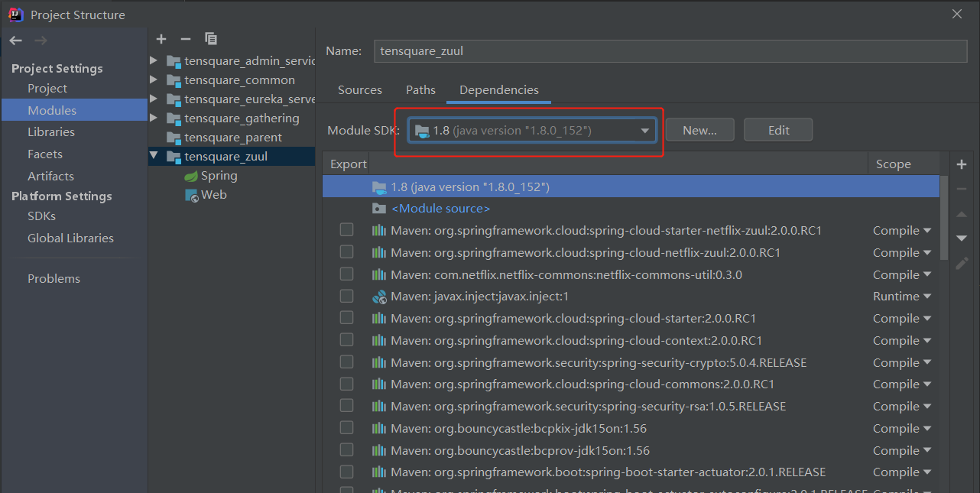Select spring-boot-starter-actuator dependency row
980x493 pixels.
(x=631, y=472)
